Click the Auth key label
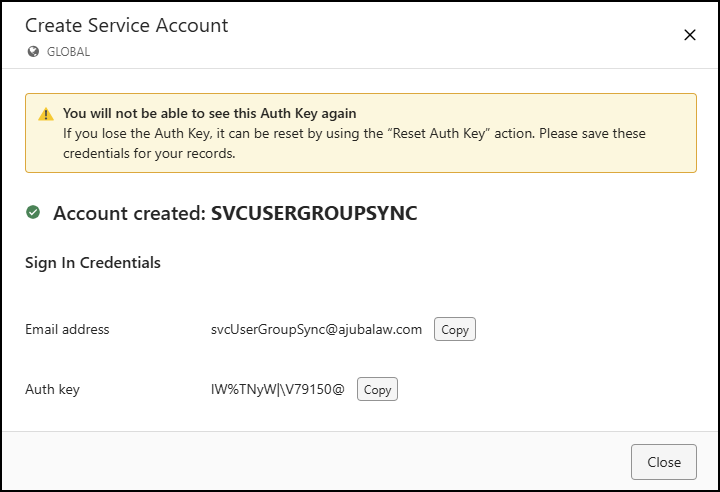Viewport: 720px width, 492px height. pos(52,390)
